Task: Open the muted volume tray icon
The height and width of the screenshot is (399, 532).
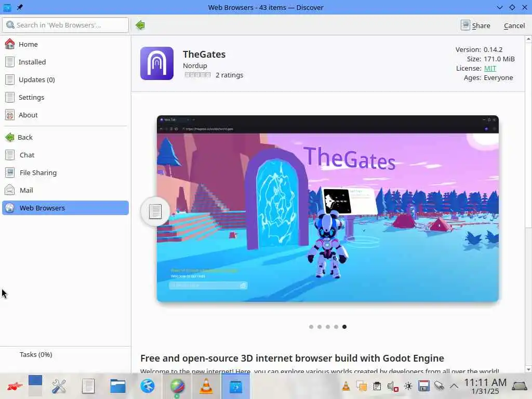Action: pyautogui.click(x=393, y=386)
